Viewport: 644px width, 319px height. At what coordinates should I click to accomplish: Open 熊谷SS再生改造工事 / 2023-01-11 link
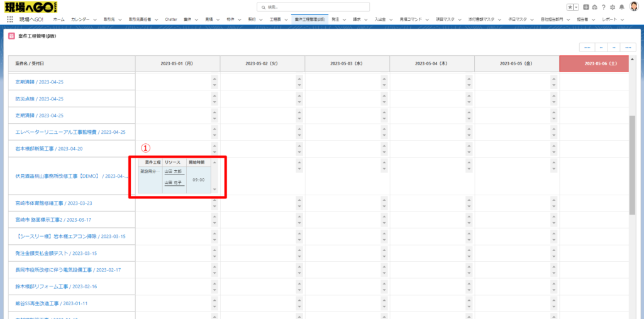coord(52,303)
